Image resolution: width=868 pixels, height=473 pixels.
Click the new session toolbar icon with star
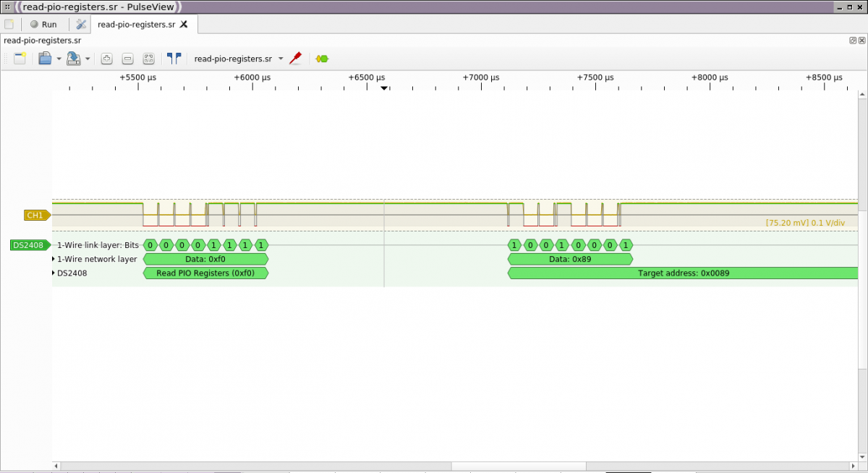20,59
